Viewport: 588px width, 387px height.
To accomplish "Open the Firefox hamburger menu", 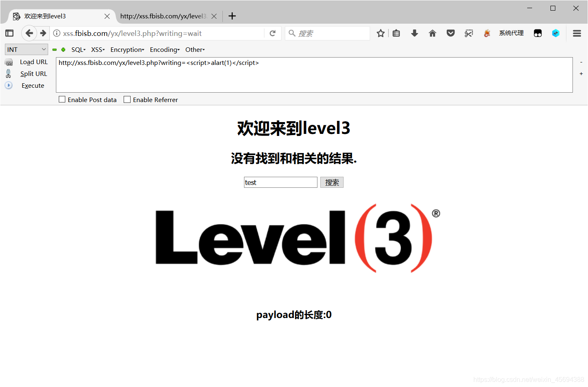I will [x=577, y=33].
